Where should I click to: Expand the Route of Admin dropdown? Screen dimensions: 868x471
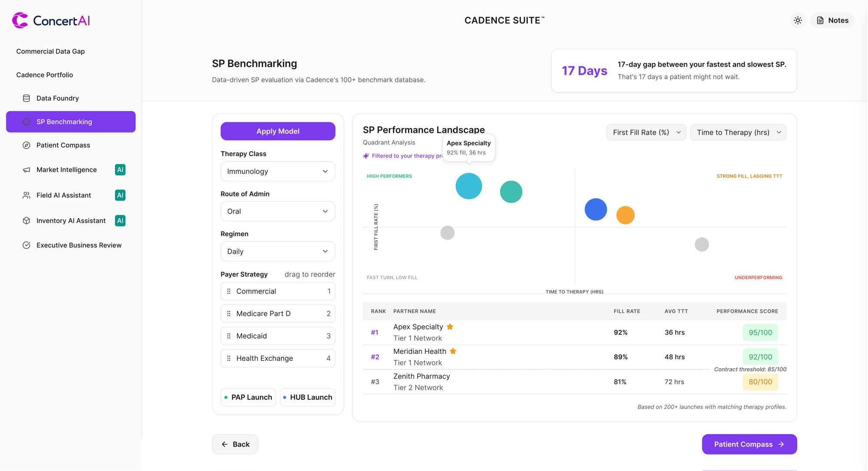pyautogui.click(x=277, y=211)
